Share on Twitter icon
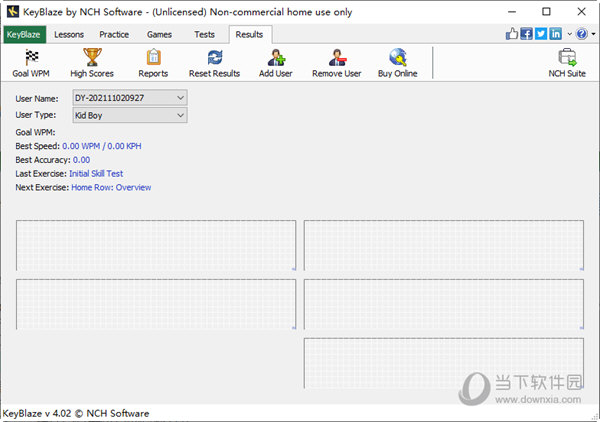 pyautogui.click(x=541, y=34)
